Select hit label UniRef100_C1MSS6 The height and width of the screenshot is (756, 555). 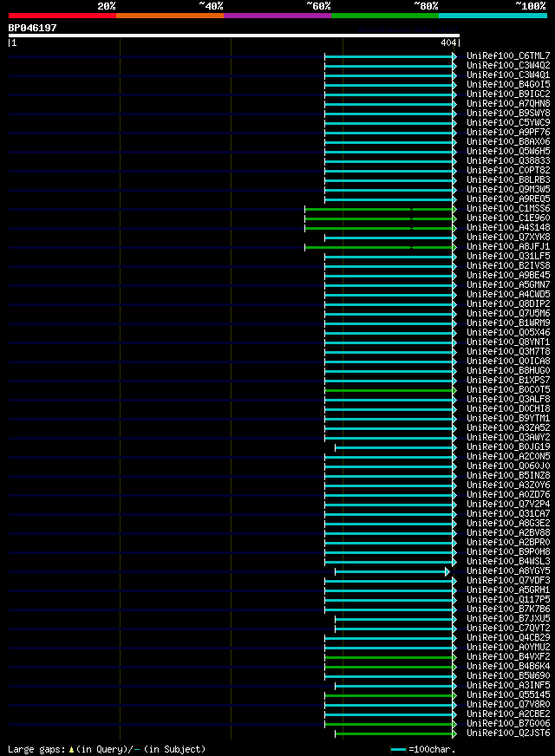click(x=508, y=208)
